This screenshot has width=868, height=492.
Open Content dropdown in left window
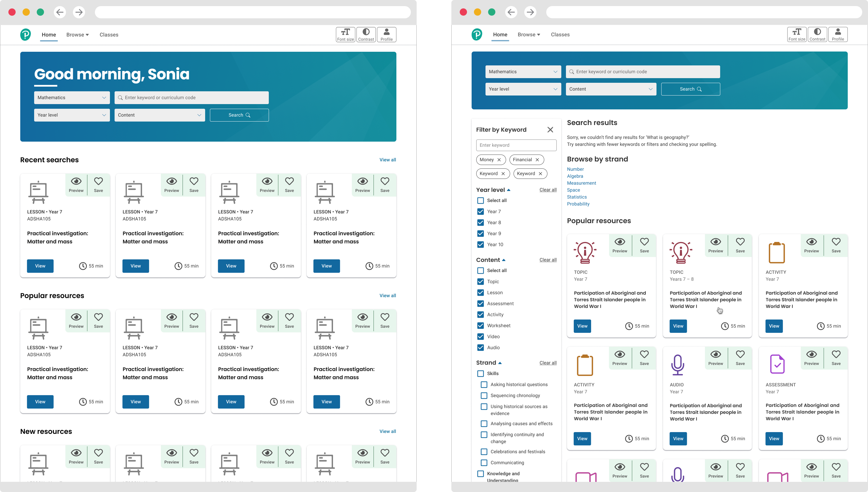[x=160, y=115]
